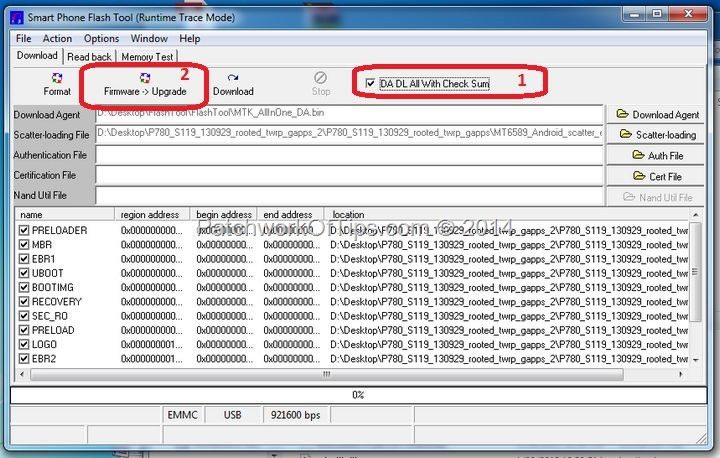This screenshot has width=720, height=458.
Task: Click partition list scroll down arrow
Action: pyautogui.click(x=696, y=360)
